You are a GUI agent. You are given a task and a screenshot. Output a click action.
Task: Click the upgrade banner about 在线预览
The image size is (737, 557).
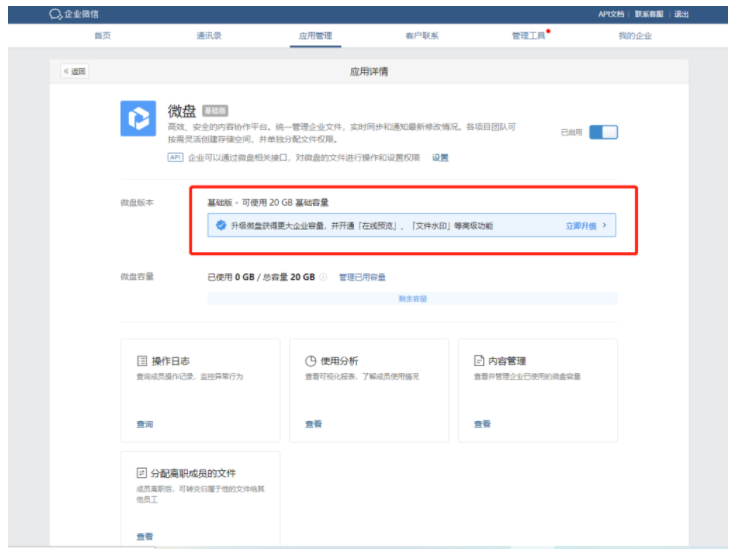click(x=412, y=226)
